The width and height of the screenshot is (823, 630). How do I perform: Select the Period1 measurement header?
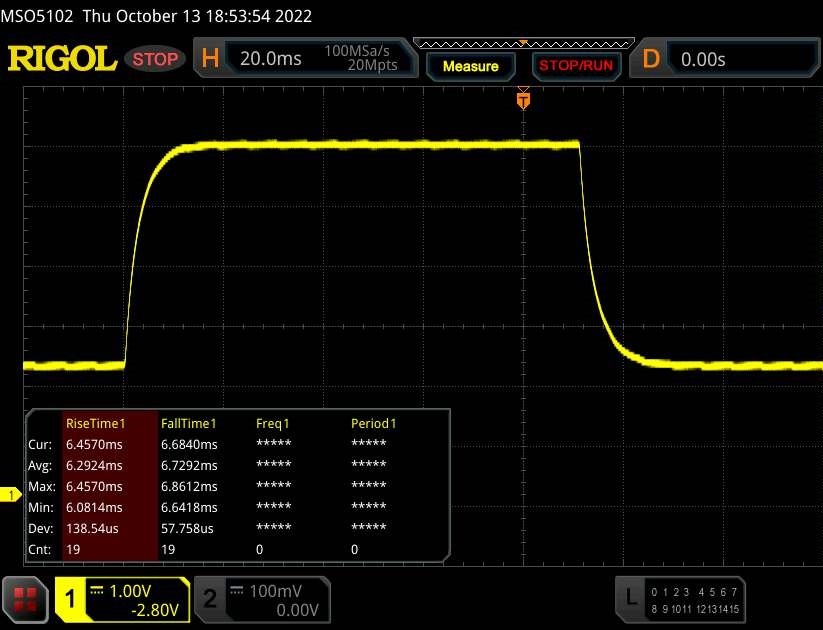373,423
